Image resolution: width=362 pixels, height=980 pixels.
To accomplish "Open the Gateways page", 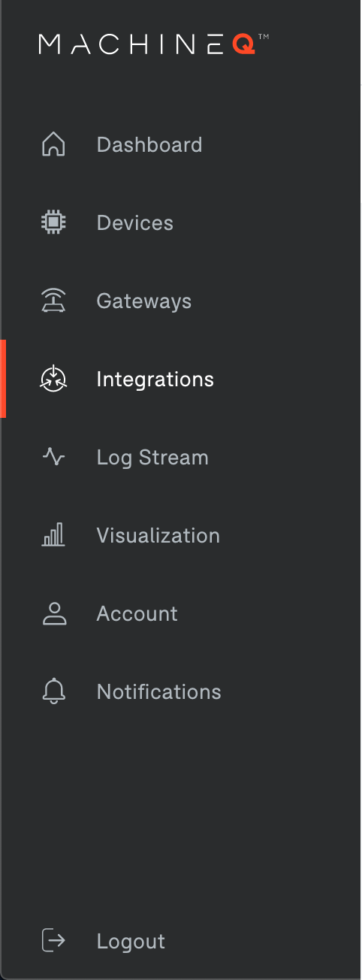I will pos(144,301).
